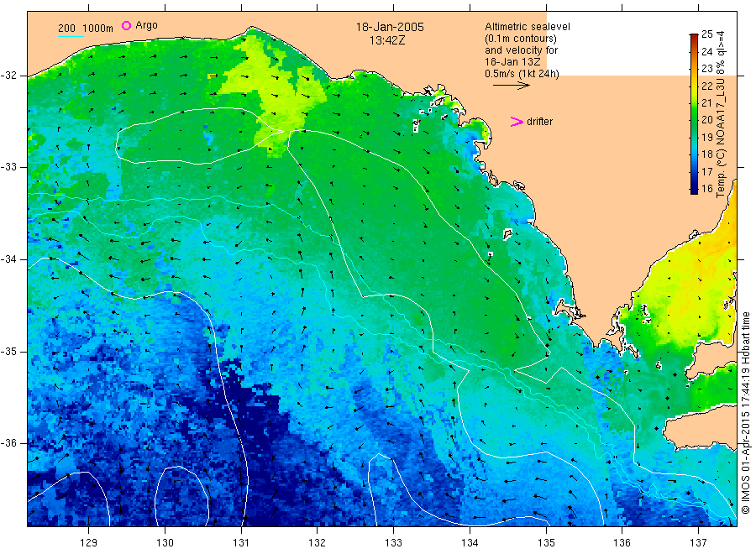The image size is (756, 554).
Task: Click the cyan depth contour legend line
Action: pyautogui.click(x=71, y=36)
